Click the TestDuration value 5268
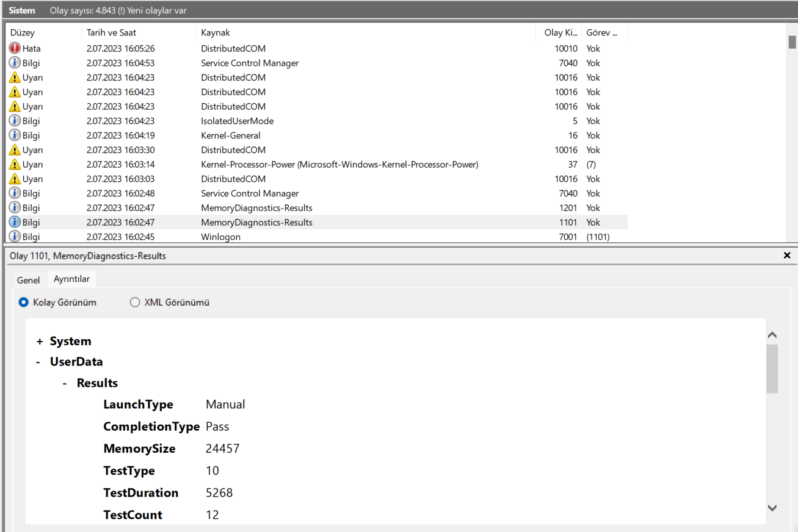Image resolution: width=798 pixels, height=532 pixels. coord(219,493)
